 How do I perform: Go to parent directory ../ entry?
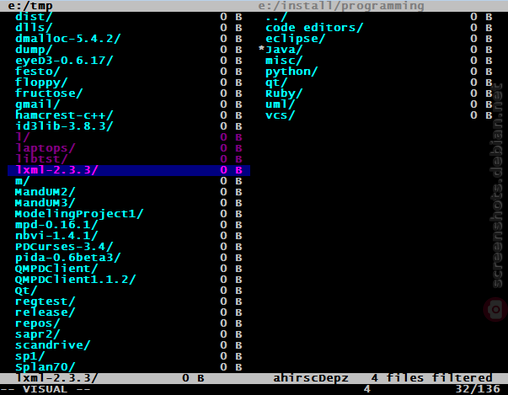276,17
